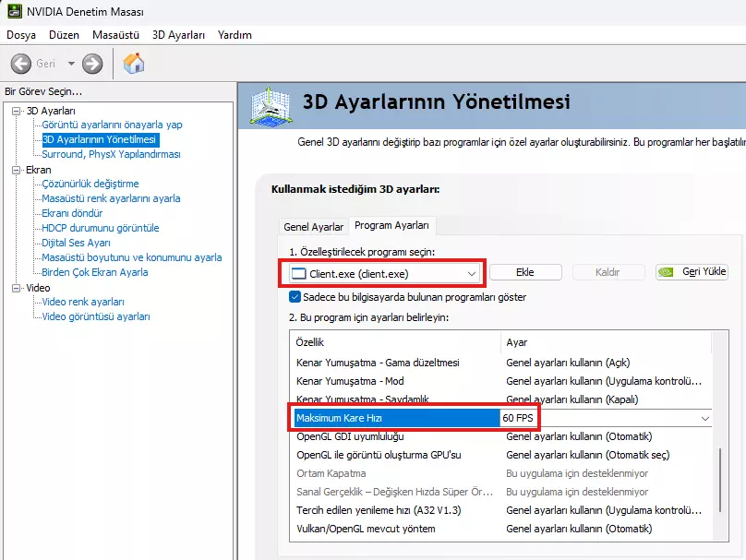The width and height of the screenshot is (746, 560).
Task: Click the Back arrow icon
Action: point(21,64)
